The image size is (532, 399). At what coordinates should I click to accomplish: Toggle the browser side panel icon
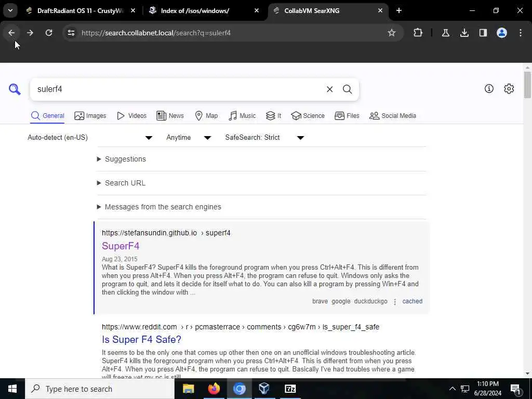[483, 33]
